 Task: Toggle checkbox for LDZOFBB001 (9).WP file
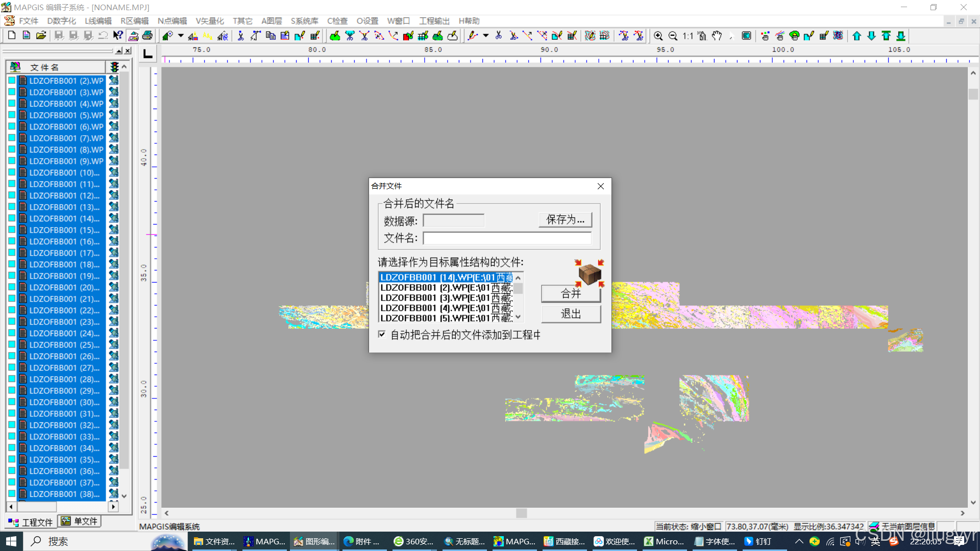(x=12, y=161)
